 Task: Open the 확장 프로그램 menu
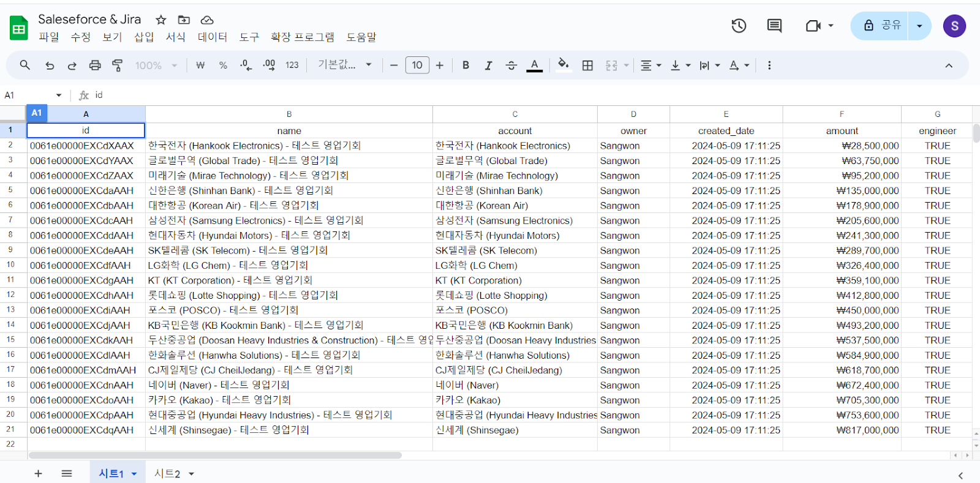tap(303, 37)
